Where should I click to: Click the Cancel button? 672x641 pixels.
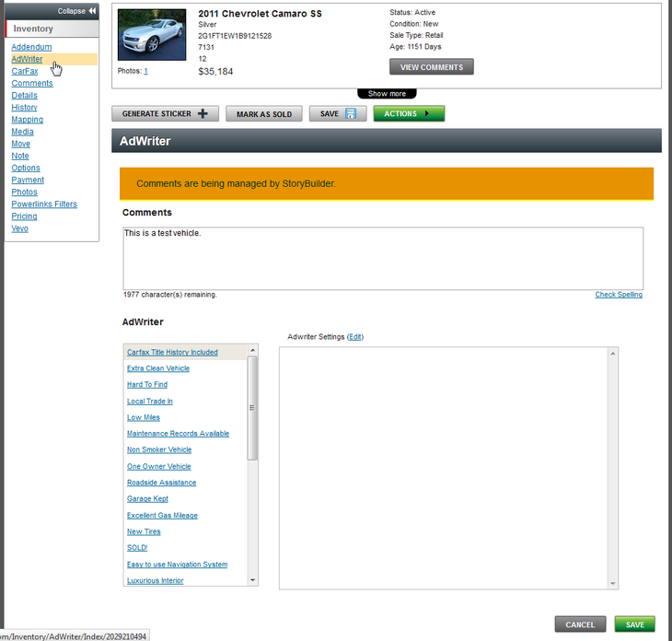(x=580, y=624)
